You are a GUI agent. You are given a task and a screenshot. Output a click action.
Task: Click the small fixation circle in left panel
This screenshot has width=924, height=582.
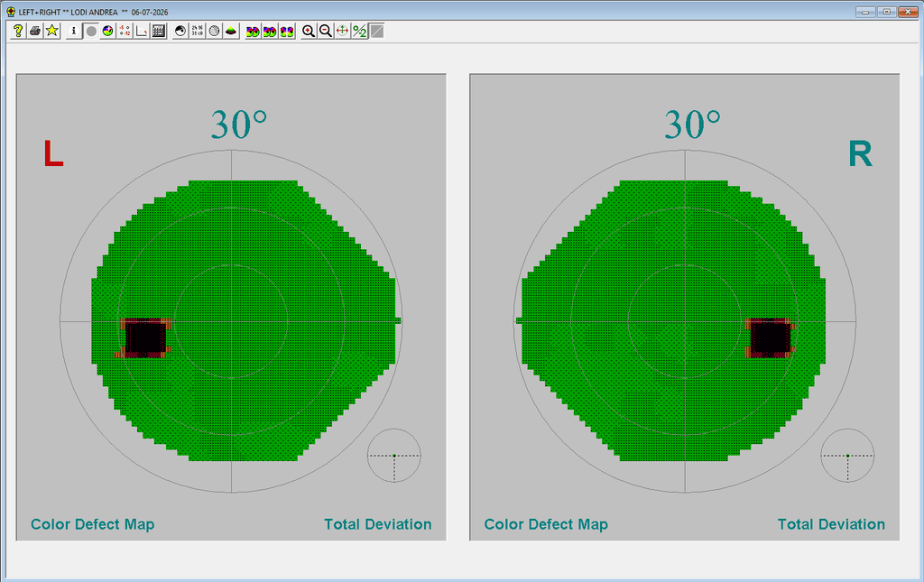pyautogui.click(x=394, y=456)
